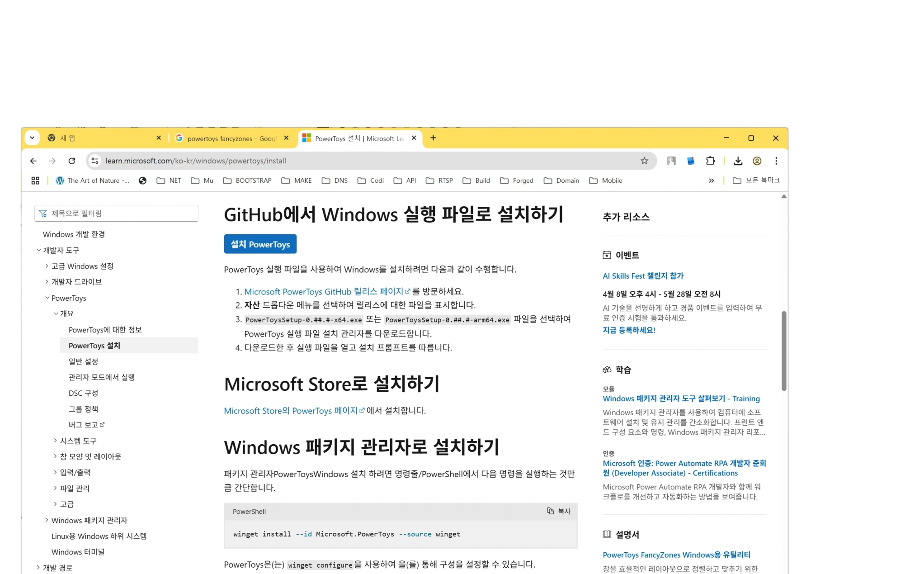Image resolution: width=924 pixels, height=574 pixels.
Task: Expand the 창 모양 및 레이아웃 node
Action: click(55, 456)
